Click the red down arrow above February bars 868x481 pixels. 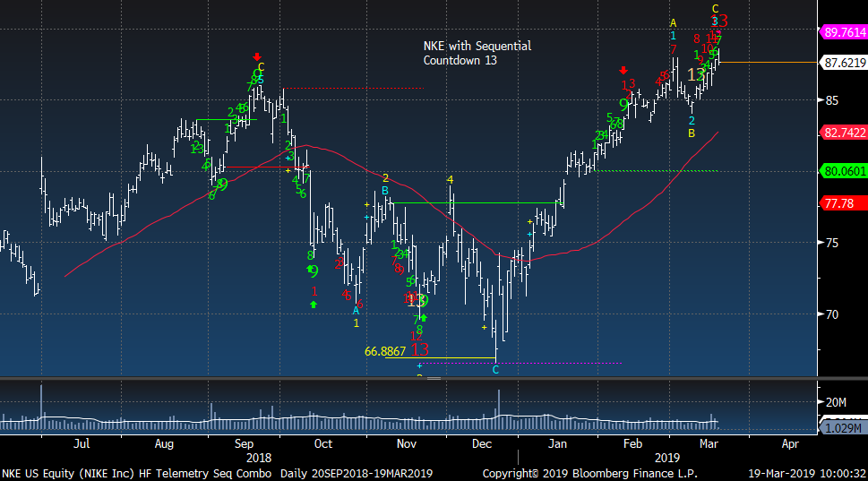(623, 70)
